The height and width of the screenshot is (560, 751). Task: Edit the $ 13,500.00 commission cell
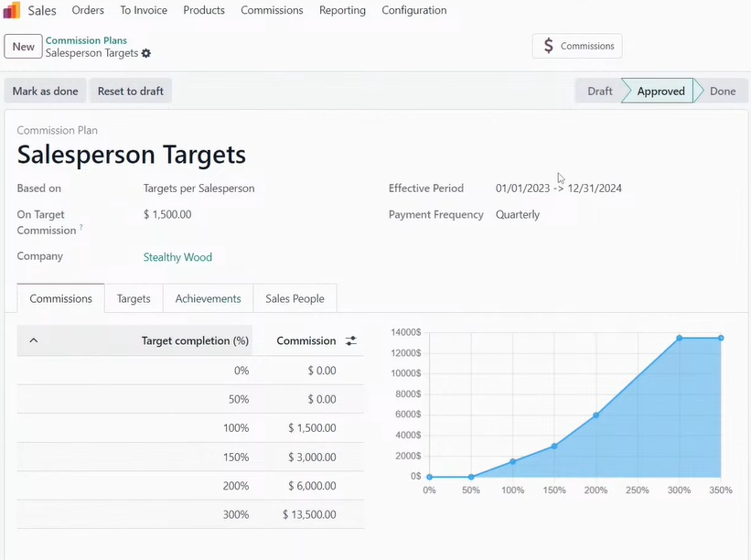pos(312,514)
